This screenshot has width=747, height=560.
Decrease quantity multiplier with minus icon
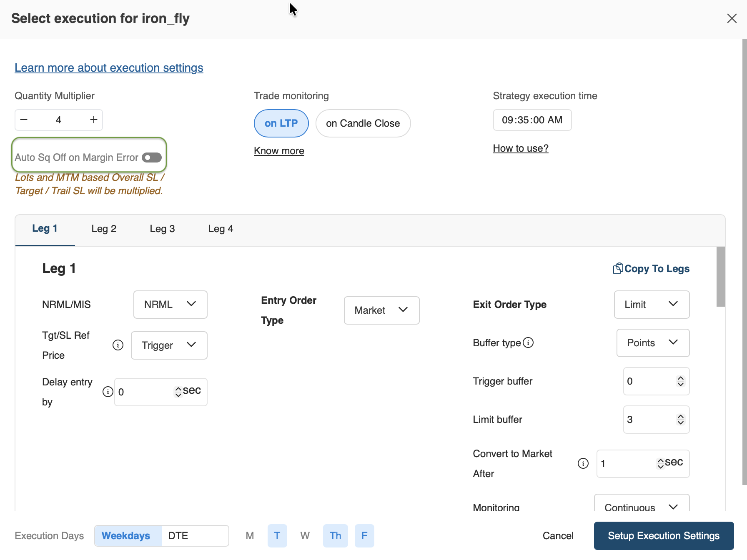pyautogui.click(x=24, y=120)
